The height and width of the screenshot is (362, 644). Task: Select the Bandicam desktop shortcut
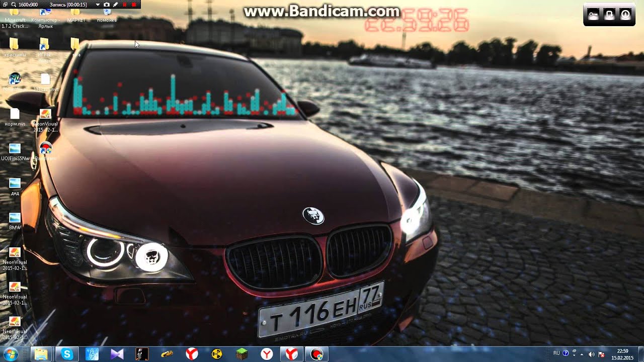click(45, 151)
